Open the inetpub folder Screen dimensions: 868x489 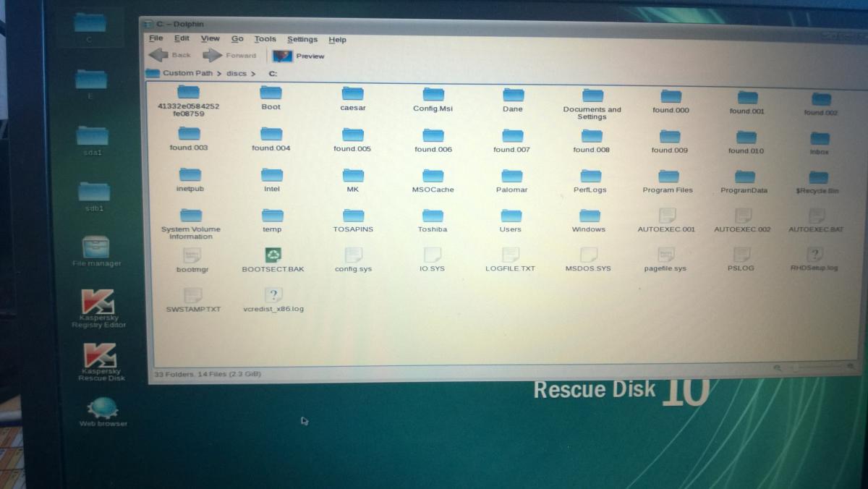190,180
